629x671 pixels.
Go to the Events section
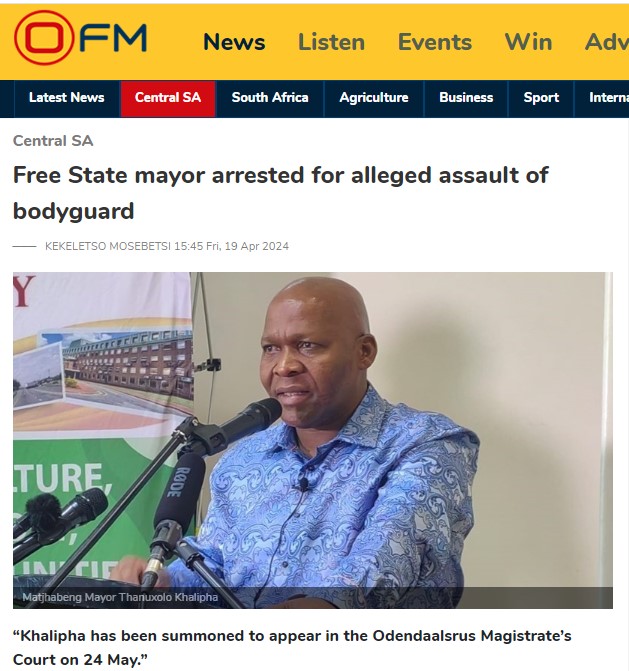point(435,42)
